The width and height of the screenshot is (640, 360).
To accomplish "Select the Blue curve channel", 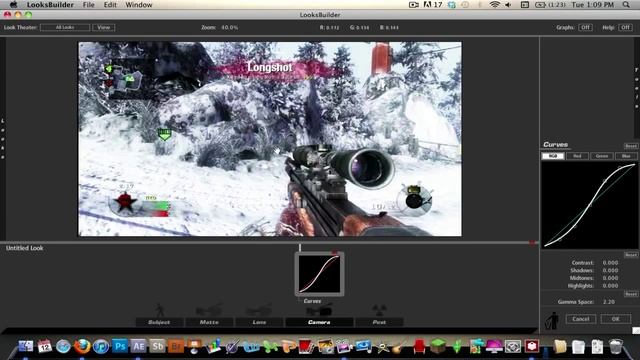I will click(x=626, y=156).
